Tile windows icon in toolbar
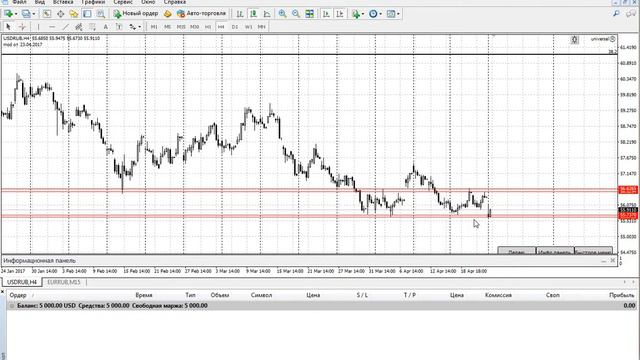The image size is (640, 360). [x=310, y=14]
